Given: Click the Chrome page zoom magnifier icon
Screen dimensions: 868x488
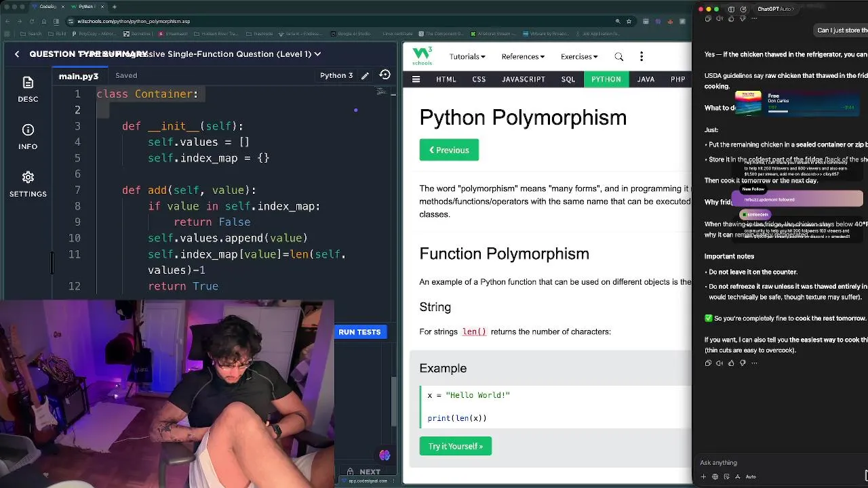Looking at the screenshot, I should click(618, 21).
